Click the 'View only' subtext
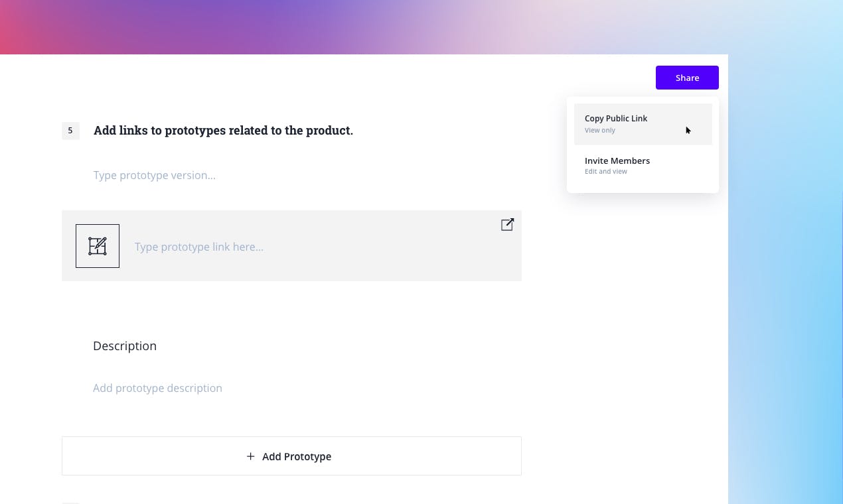The width and height of the screenshot is (843, 504). 600,131
